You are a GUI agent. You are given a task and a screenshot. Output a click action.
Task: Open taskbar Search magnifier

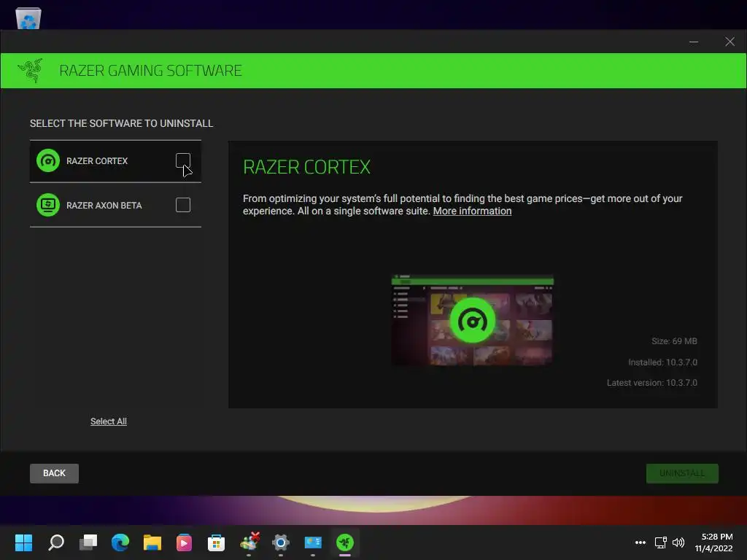(56, 542)
